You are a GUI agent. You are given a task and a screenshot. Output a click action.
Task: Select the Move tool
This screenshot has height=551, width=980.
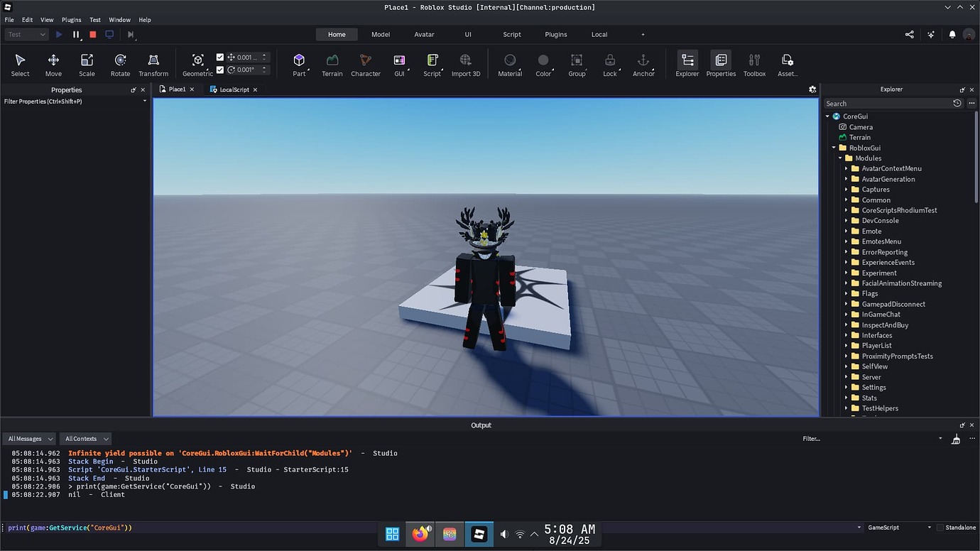[x=53, y=65]
